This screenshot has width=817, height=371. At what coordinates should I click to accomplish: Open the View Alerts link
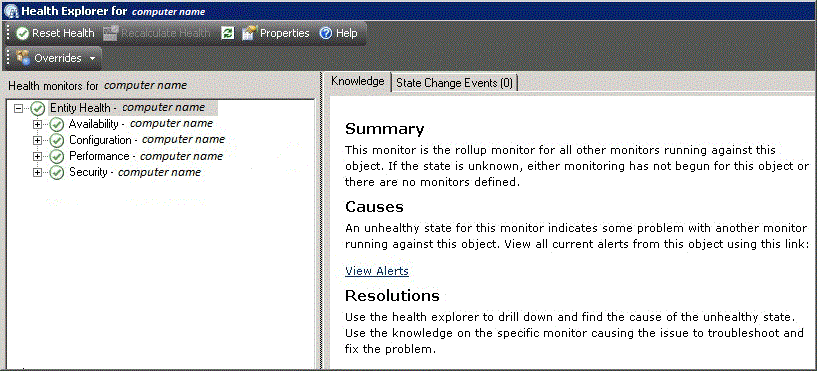click(377, 271)
